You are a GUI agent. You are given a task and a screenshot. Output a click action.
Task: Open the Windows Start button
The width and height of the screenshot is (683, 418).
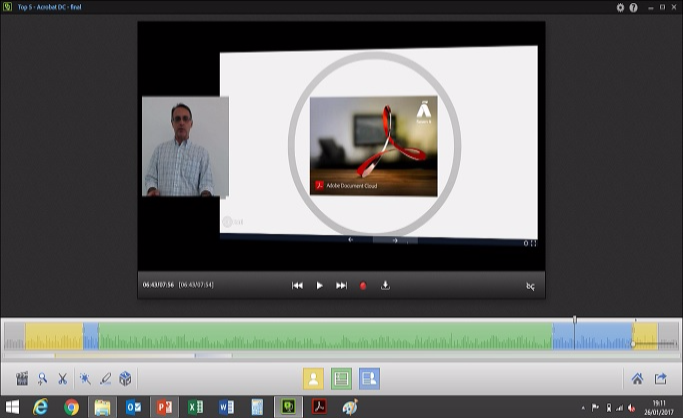[x=12, y=408]
